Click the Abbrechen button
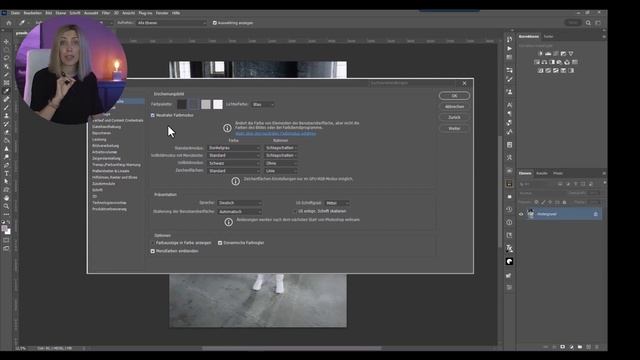Screen dimensions: 640x360 coord(454,107)
